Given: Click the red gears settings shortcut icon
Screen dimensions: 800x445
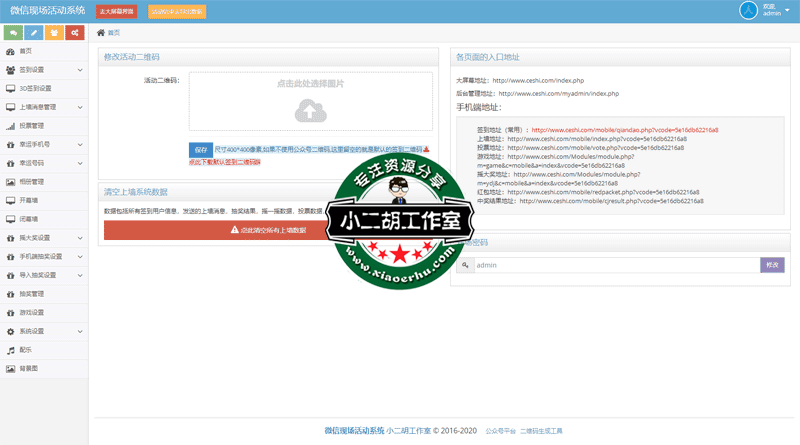Looking at the screenshot, I should (x=74, y=33).
